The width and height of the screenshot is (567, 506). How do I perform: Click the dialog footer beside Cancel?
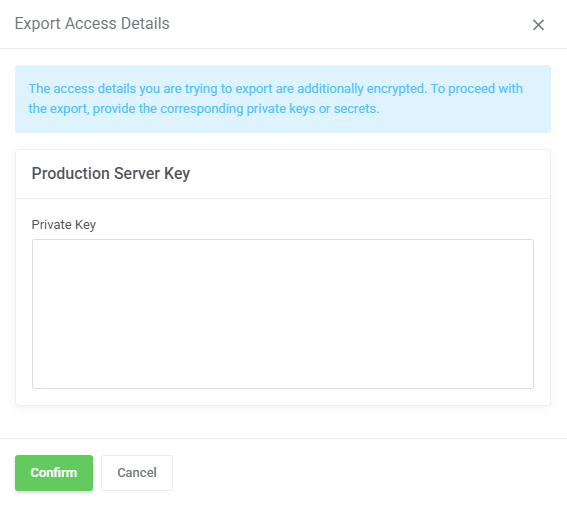[x=362, y=473]
